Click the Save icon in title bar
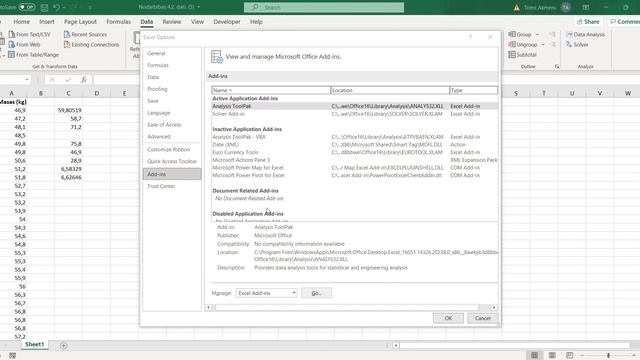Image resolution: width=640 pixels, height=360 pixels. tap(44, 7)
